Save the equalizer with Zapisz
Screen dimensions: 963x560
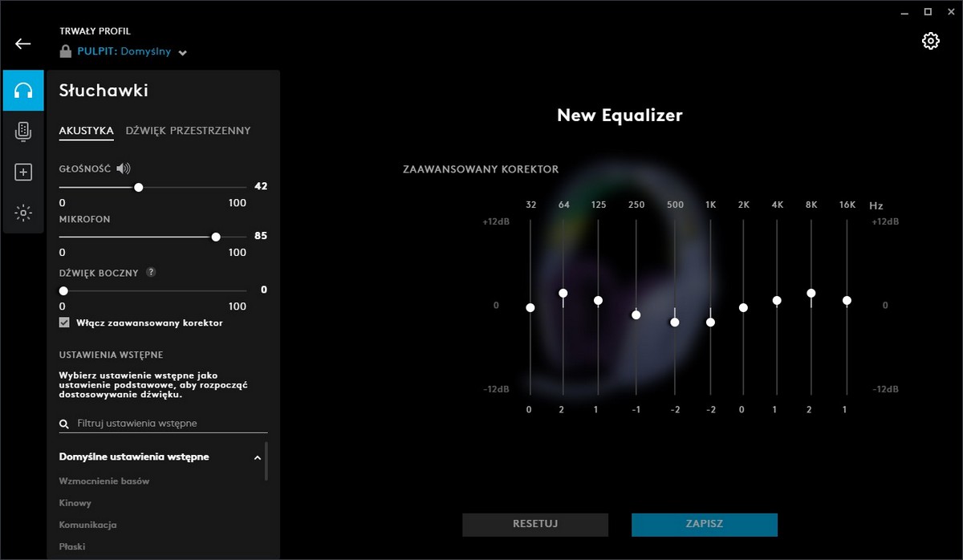pos(704,524)
